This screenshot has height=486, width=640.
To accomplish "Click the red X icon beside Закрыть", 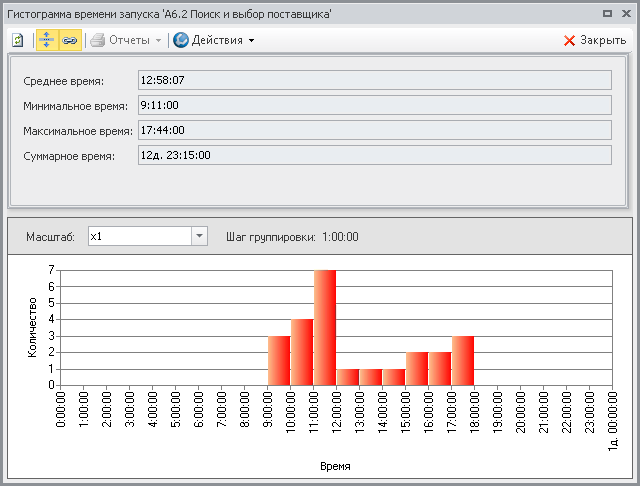I will [569, 41].
